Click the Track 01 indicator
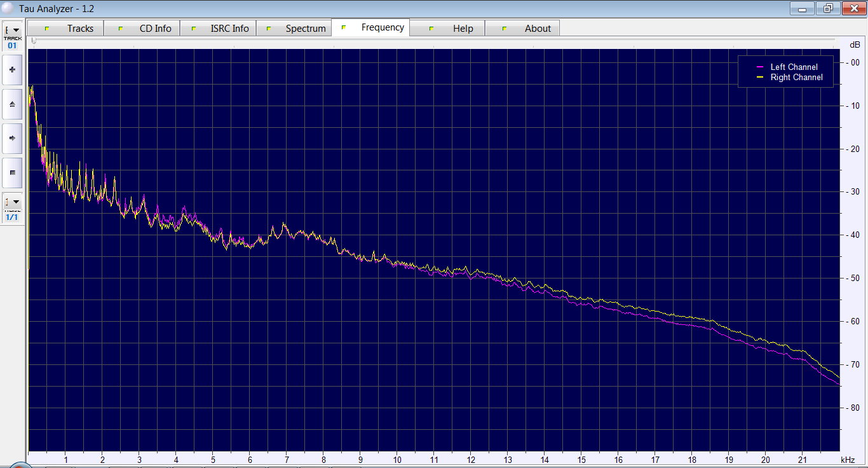Viewport: 868px width, 468px height. pos(12,45)
